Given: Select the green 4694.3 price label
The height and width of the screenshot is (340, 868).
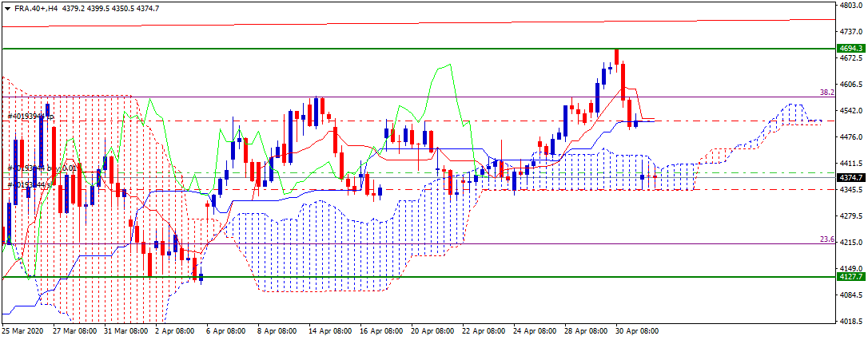Looking at the screenshot, I should tap(850, 49).
